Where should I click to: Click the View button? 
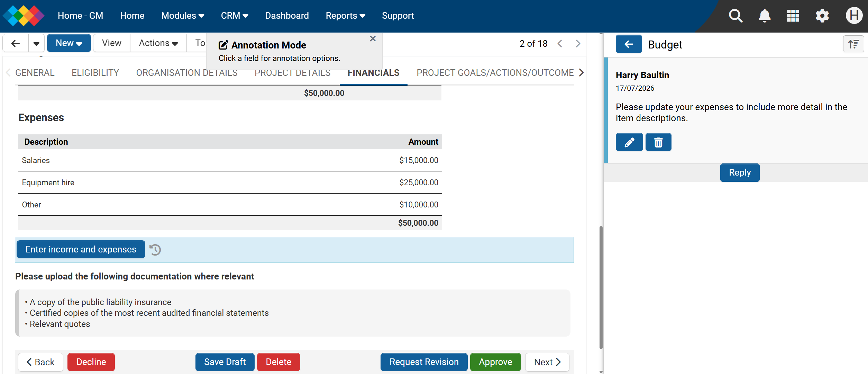point(112,43)
